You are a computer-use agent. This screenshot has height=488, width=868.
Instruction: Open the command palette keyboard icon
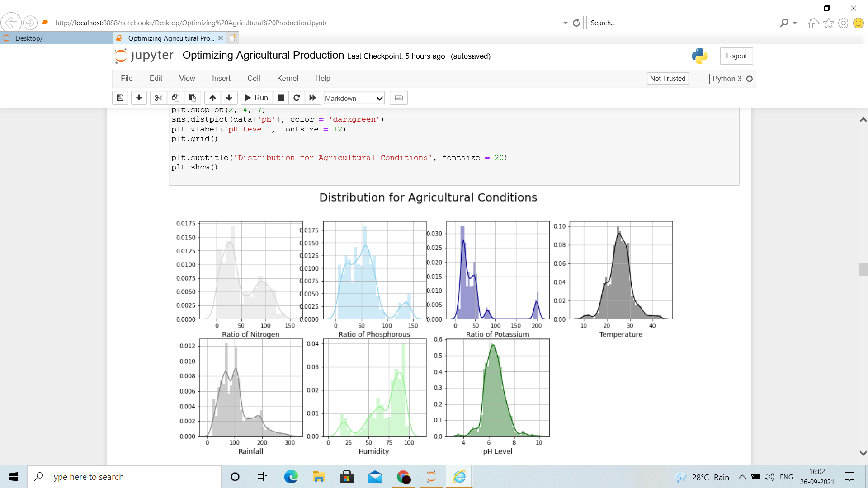pos(398,98)
